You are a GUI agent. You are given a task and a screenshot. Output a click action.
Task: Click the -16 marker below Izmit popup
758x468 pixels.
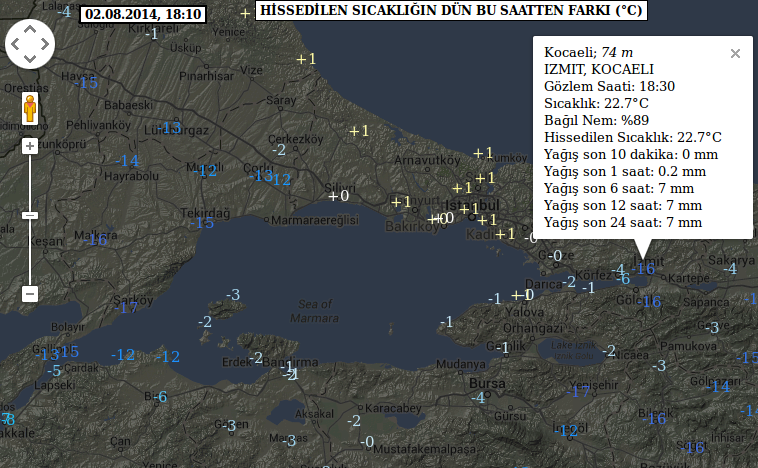click(x=645, y=268)
